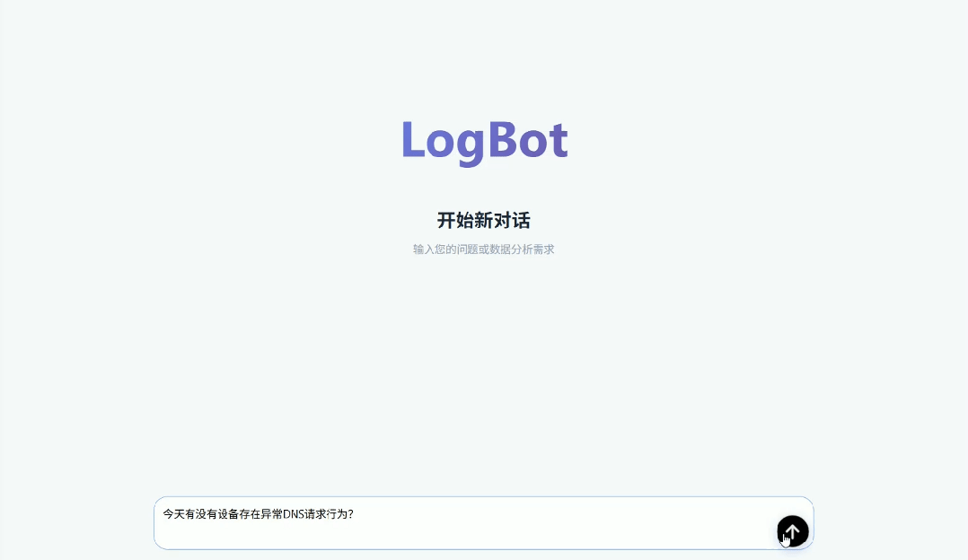Click the '输入您的问题或数据分析需求' hint text

[483, 249]
